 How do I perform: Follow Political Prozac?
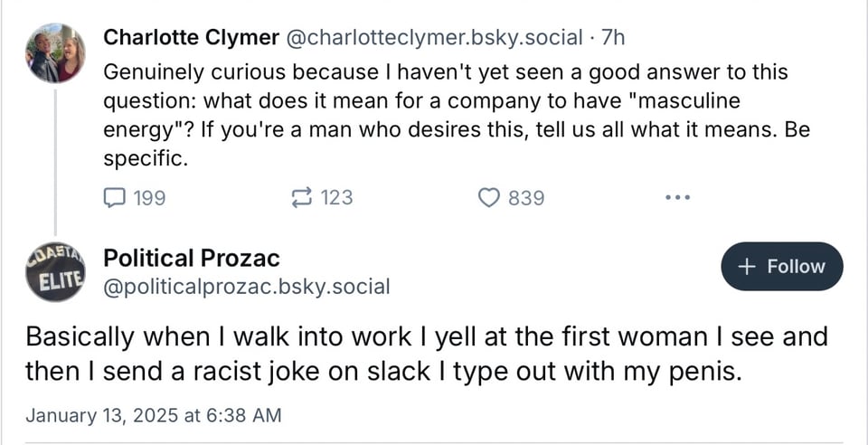click(782, 267)
